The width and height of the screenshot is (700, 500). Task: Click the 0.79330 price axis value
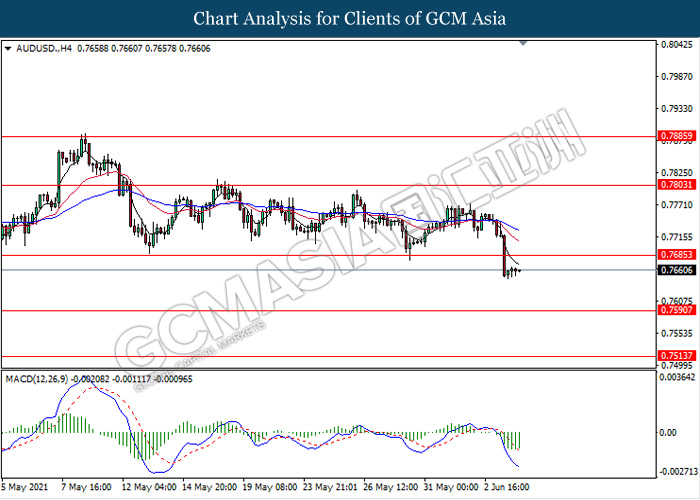(x=677, y=109)
